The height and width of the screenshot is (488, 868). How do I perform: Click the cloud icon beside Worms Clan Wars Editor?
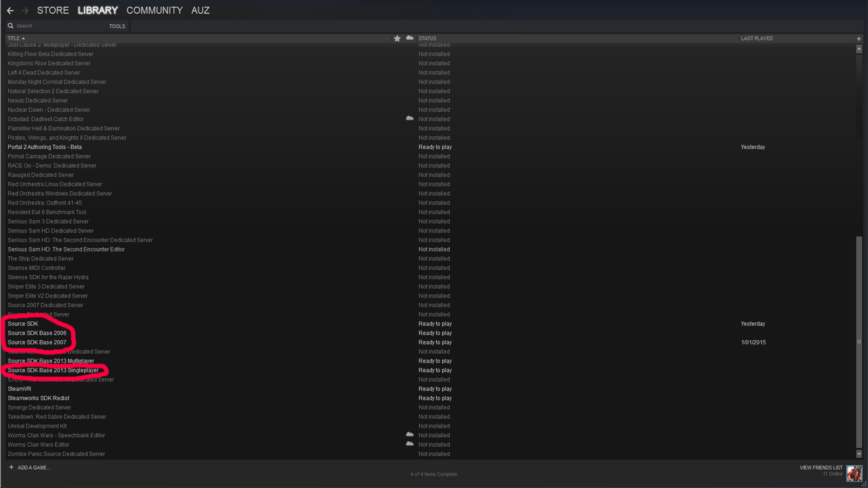[410, 444]
